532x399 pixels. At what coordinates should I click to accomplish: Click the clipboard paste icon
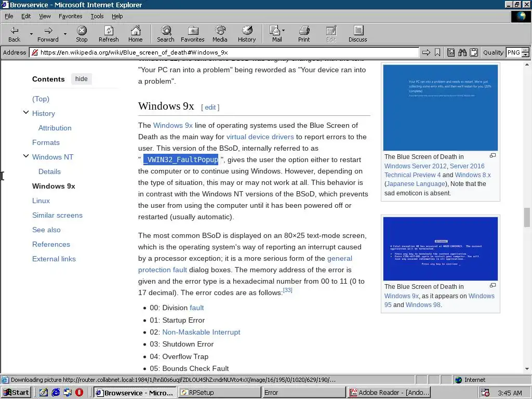point(474,52)
